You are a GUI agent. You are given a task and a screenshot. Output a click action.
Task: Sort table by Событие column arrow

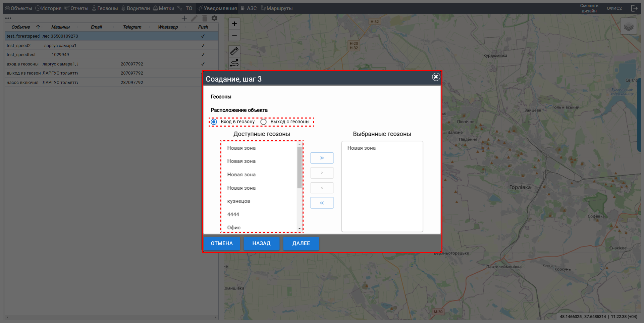click(x=38, y=27)
